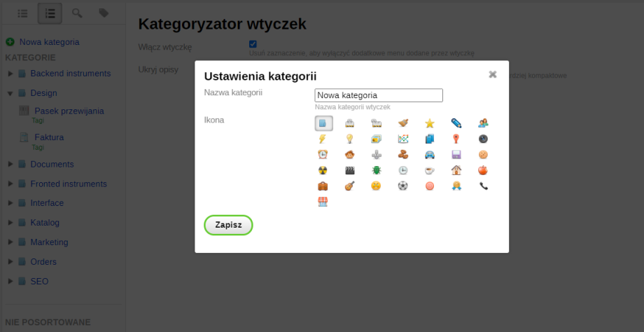This screenshot has width=644, height=332.
Task: Select the green bug icon
Action: [376, 170]
